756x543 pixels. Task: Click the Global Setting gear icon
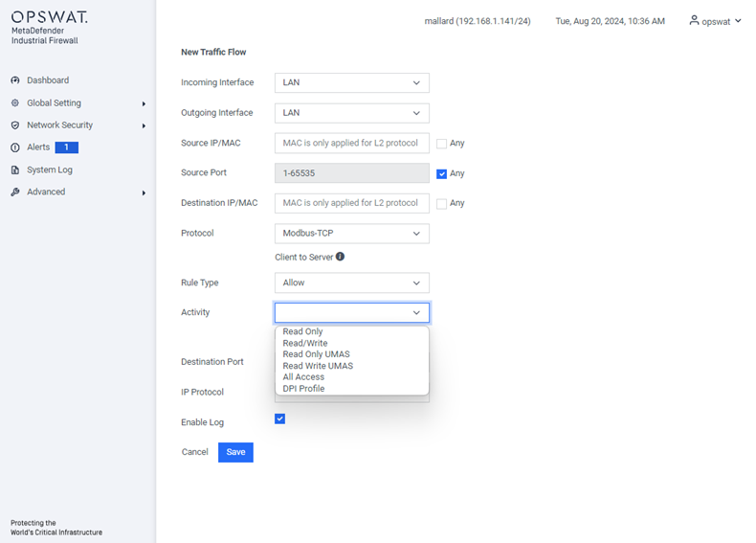tap(15, 102)
